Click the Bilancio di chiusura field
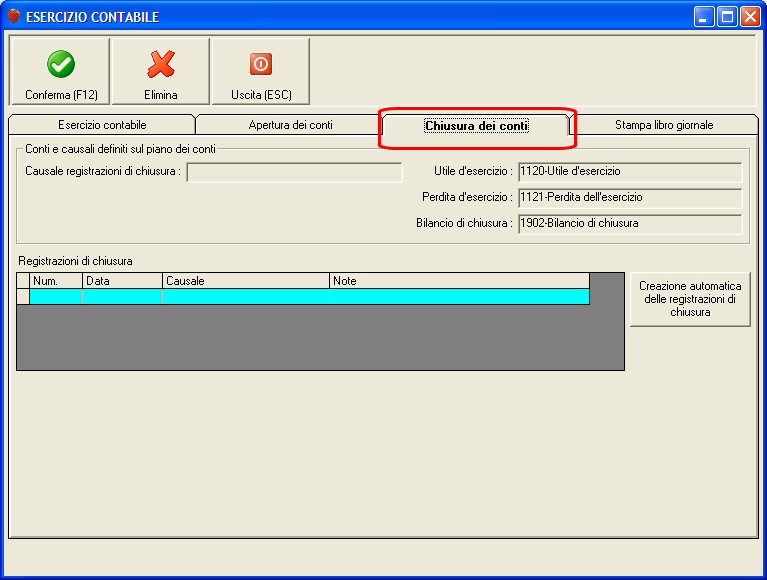 pyautogui.click(x=630, y=223)
